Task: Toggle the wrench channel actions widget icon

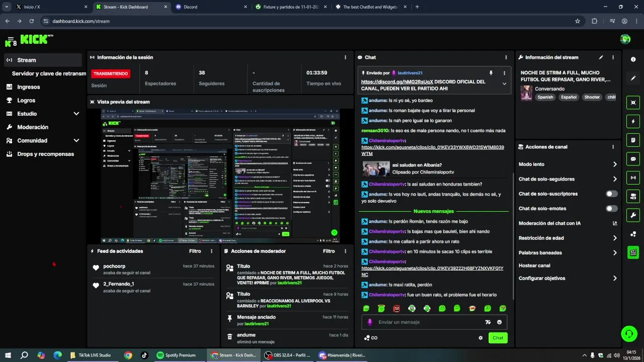Action: [x=633, y=215]
